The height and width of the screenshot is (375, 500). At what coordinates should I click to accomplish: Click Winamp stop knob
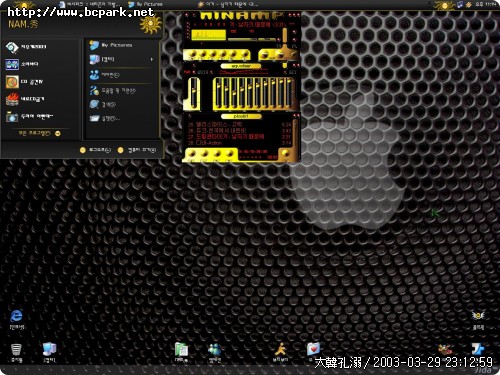pyautogui.click(x=223, y=54)
